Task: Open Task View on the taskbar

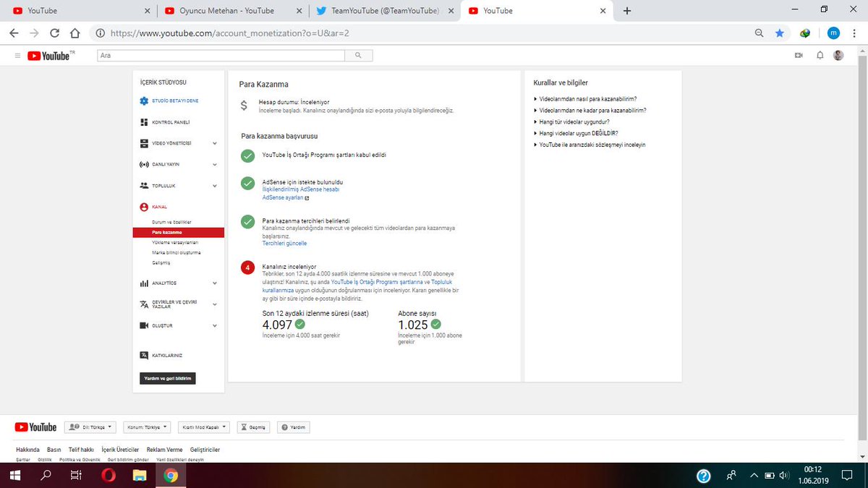Action: point(76,476)
